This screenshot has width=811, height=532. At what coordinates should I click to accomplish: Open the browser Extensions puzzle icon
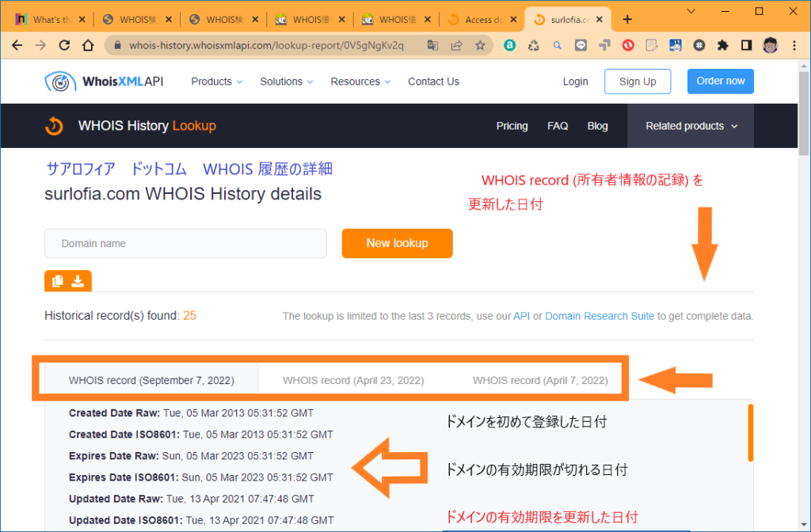click(722, 45)
